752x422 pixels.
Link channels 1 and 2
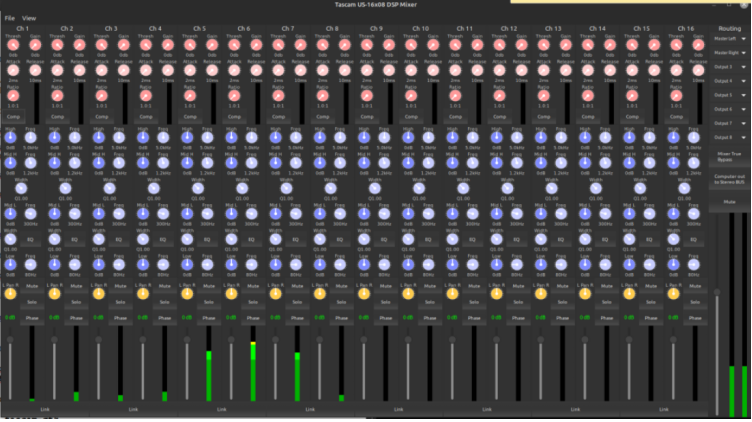coord(45,410)
